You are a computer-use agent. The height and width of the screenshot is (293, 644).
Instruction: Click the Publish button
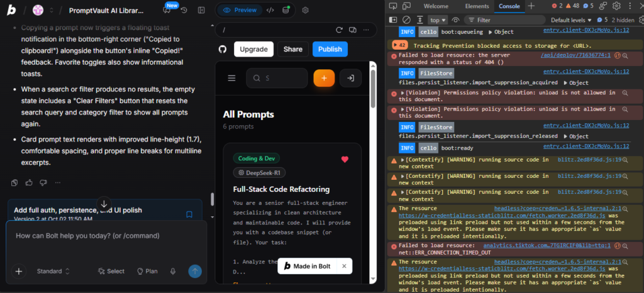[330, 49]
